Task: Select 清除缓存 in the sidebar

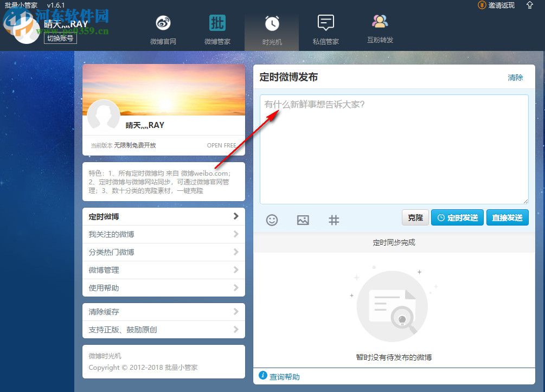Action: (163, 312)
